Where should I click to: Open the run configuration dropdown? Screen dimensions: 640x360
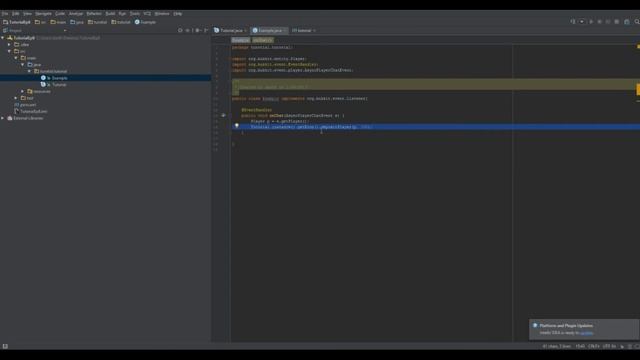582,22
